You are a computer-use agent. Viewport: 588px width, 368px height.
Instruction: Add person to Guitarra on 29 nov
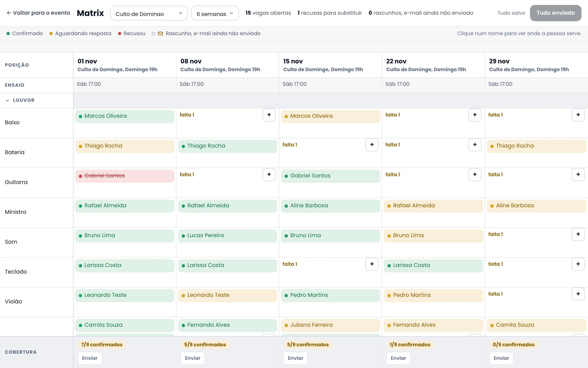tap(578, 175)
